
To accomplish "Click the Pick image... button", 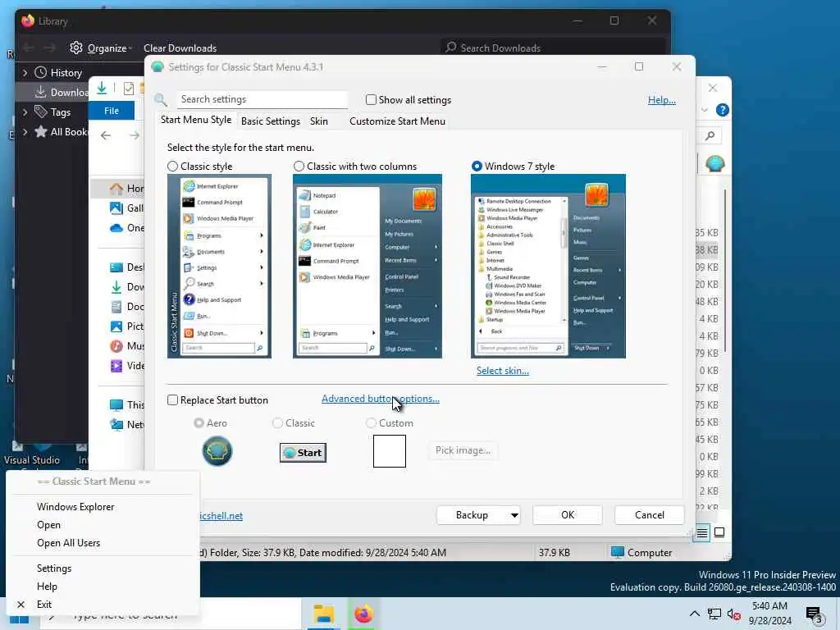I will pyautogui.click(x=463, y=450).
